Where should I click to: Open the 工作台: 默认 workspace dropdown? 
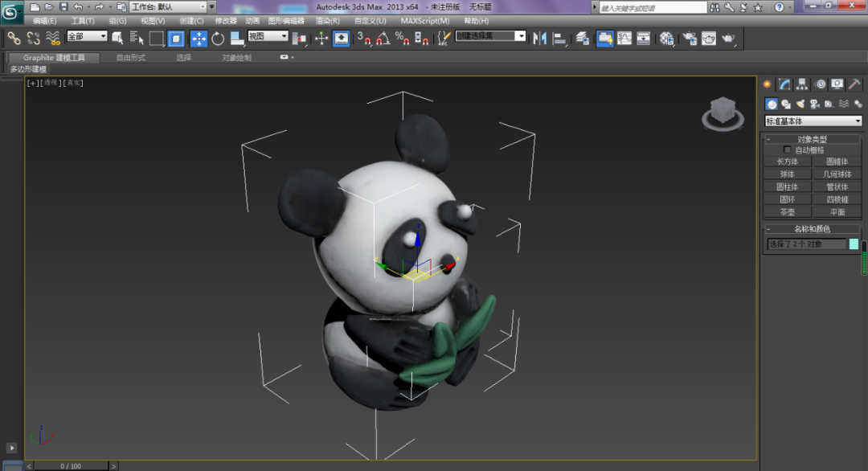pyautogui.click(x=168, y=6)
